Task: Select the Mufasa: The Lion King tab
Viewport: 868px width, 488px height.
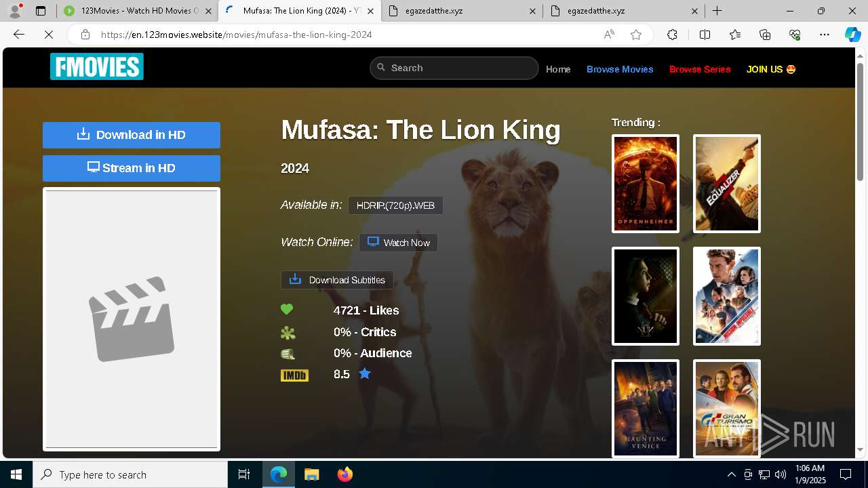Action: tap(299, 11)
